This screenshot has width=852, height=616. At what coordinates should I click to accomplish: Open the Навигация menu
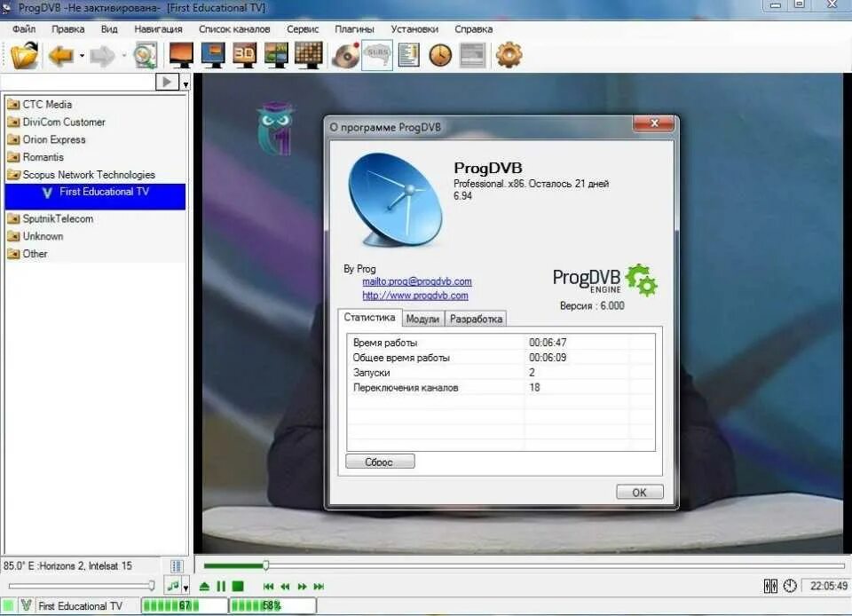coord(158,29)
